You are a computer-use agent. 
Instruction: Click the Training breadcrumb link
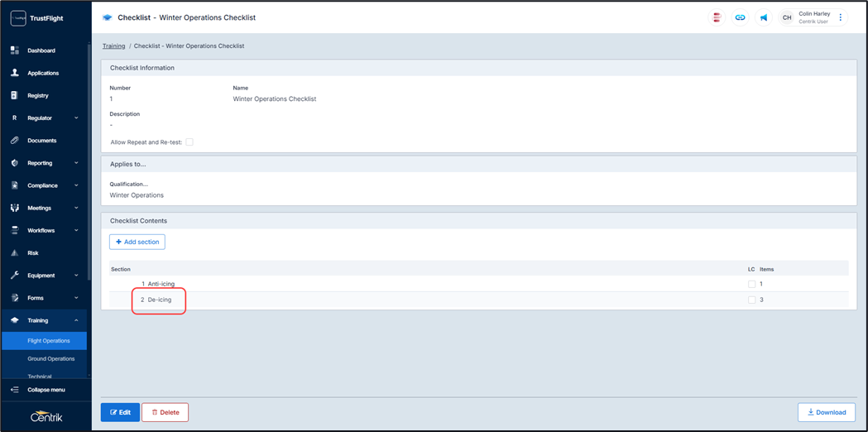(113, 46)
